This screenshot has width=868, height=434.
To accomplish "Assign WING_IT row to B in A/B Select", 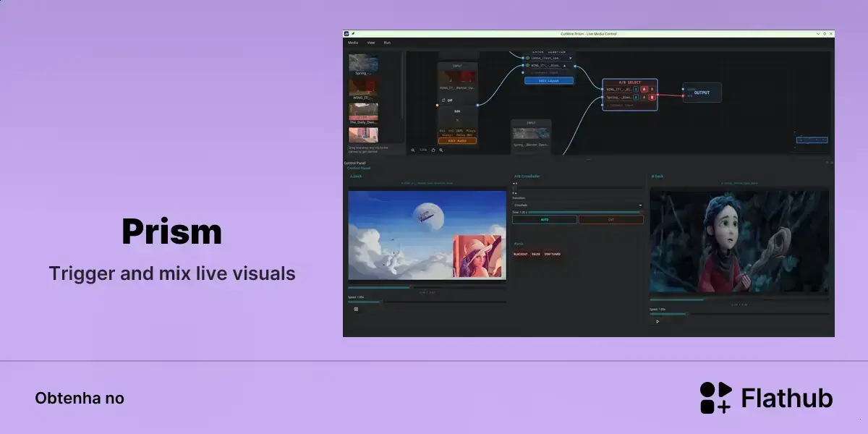I will click(x=652, y=90).
